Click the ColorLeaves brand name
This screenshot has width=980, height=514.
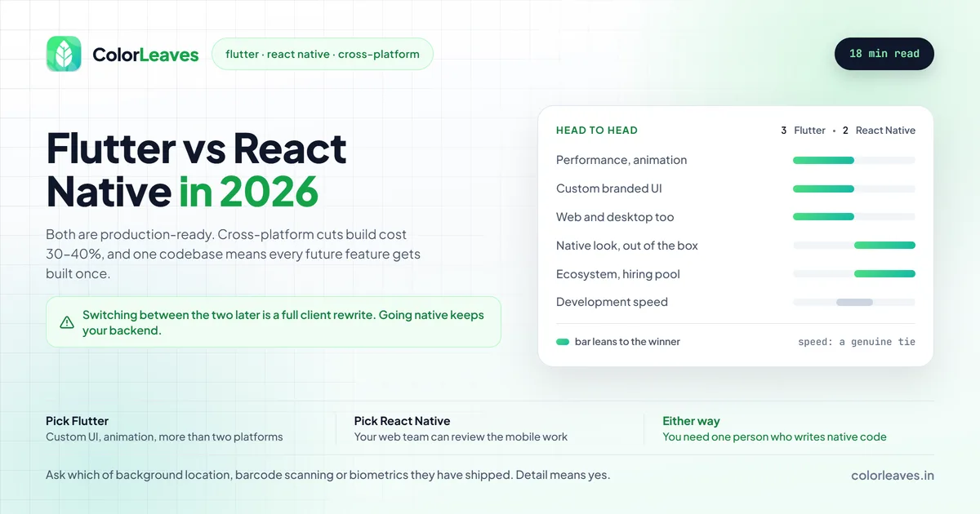tap(145, 55)
